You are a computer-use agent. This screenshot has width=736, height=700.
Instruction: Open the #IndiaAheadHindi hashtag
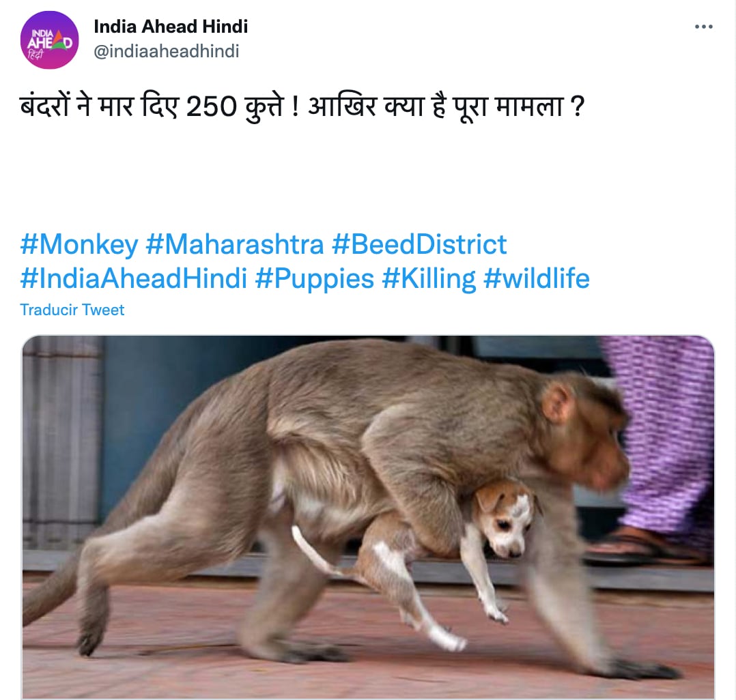pos(134,278)
